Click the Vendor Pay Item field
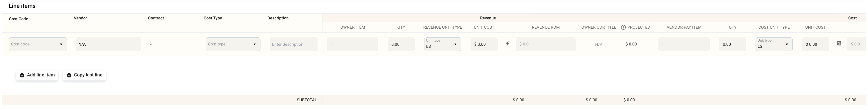Viewport: 868px width, 110px height. coord(684,44)
